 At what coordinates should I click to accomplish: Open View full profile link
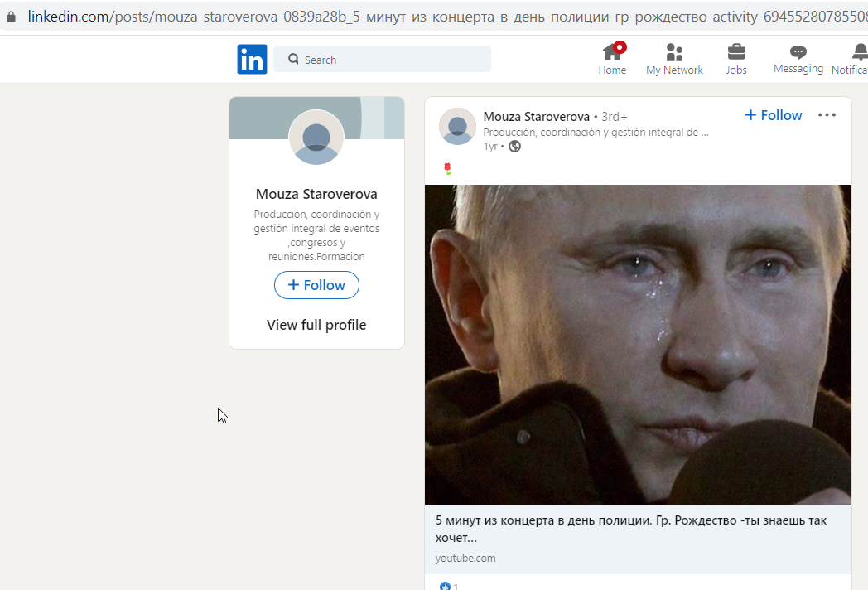tap(316, 325)
